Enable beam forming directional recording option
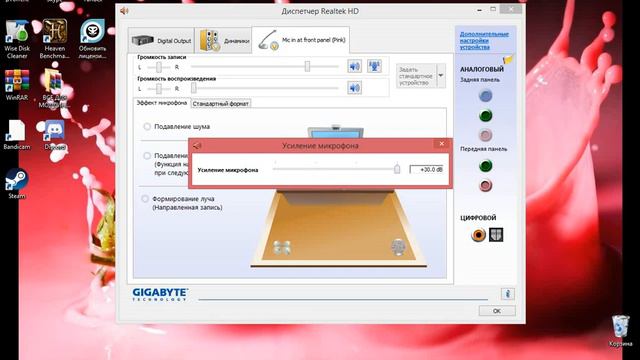Screen dimensions: 640x360 (x=145, y=199)
